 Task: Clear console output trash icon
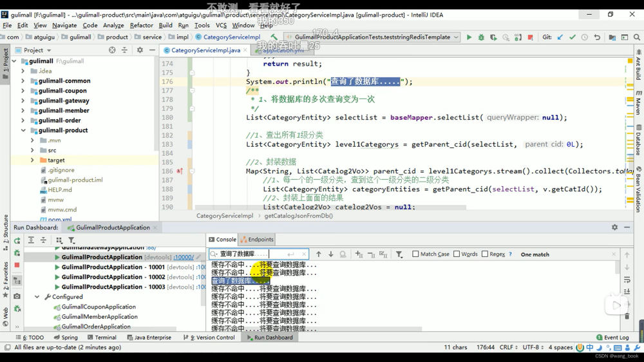pos(627,316)
